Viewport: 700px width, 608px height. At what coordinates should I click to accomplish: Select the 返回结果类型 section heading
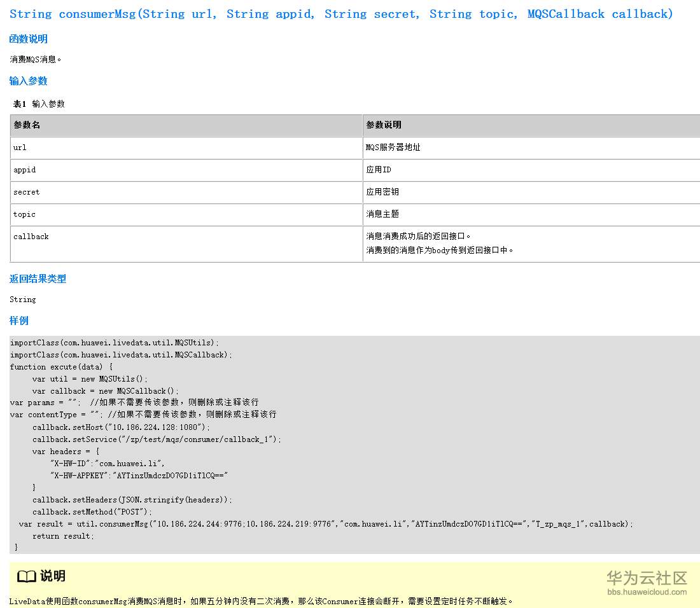pyautogui.click(x=38, y=279)
